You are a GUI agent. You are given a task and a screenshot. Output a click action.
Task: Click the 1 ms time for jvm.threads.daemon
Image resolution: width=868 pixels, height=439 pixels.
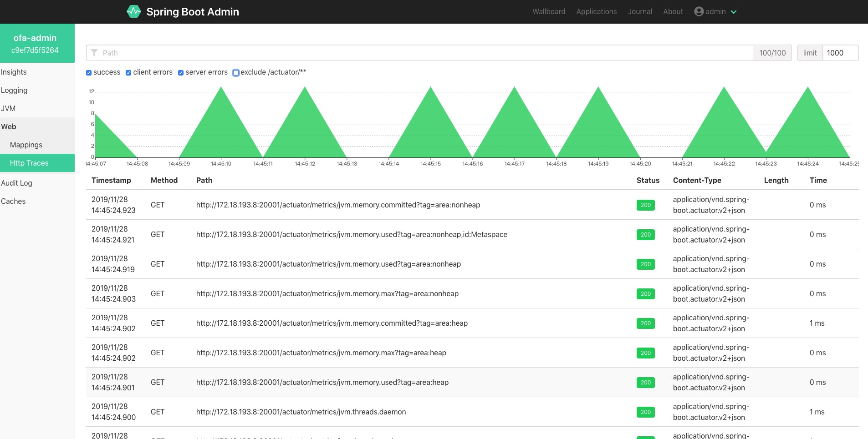tap(817, 412)
